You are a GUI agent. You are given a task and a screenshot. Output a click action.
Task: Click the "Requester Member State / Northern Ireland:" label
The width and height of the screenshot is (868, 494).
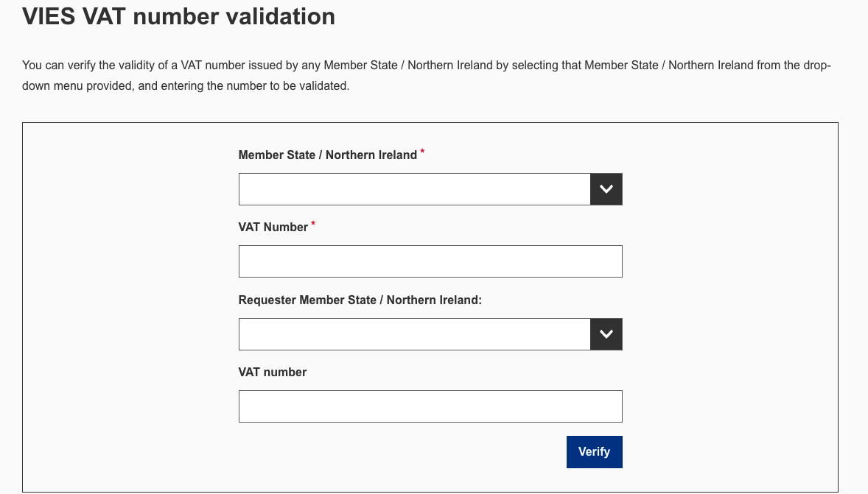click(360, 300)
